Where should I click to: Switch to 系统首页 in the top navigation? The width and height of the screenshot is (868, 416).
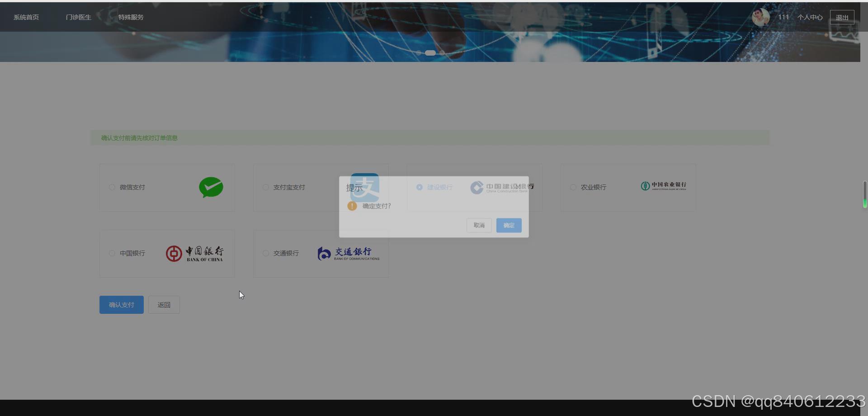(x=26, y=17)
